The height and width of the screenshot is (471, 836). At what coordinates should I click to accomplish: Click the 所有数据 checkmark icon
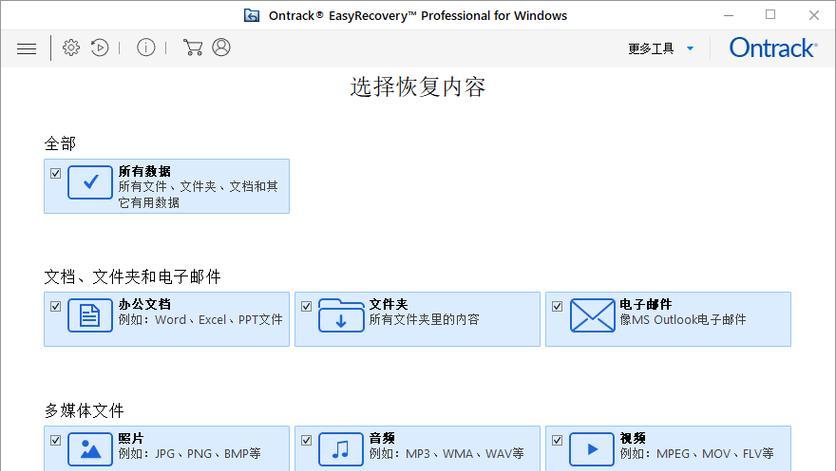click(x=90, y=182)
